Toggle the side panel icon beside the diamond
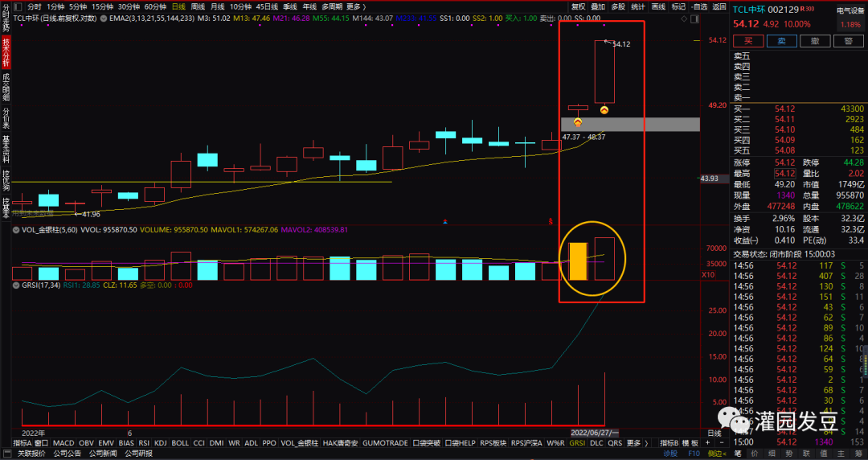The height and width of the screenshot is (460, 868). click(694, 18)
